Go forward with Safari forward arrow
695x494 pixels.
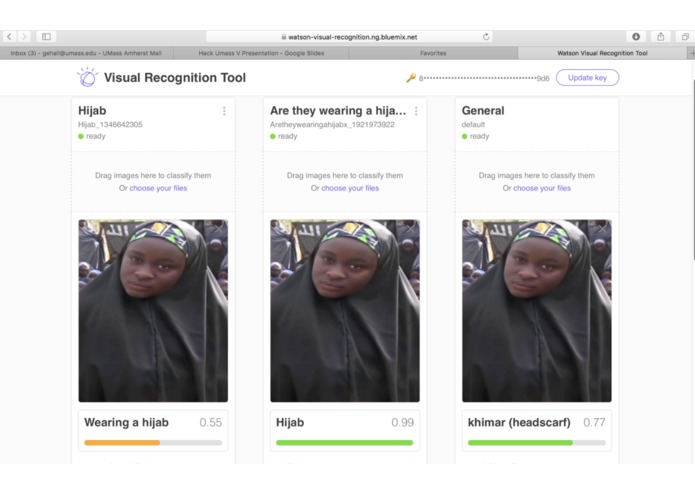pos(24,37)
